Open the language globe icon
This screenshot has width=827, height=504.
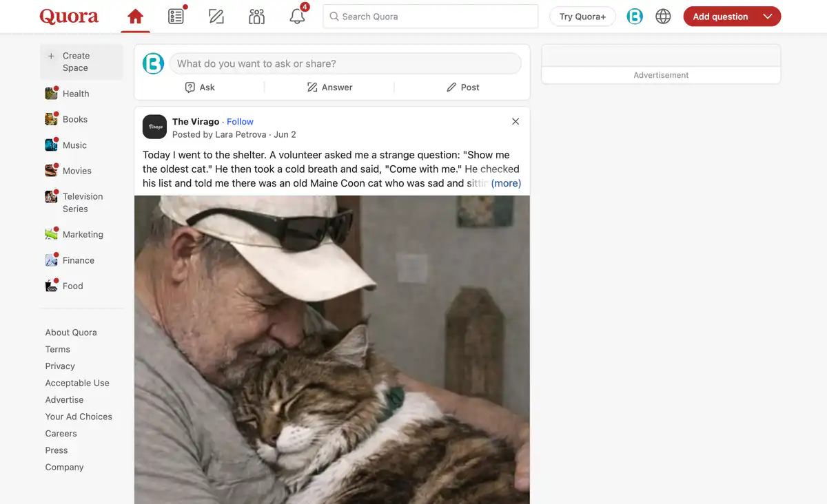pyautogui.click(x=663, y=17)
